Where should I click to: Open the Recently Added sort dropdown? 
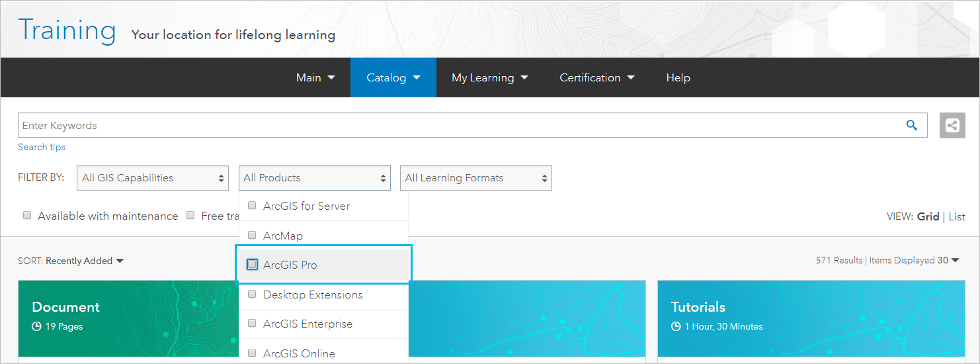pyautogui.click(x=85, y=261)
